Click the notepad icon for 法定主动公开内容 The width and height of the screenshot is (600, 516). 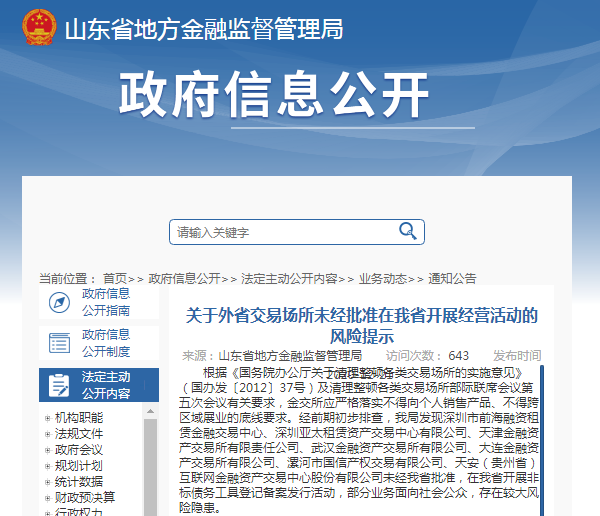[x=59, y=385]
